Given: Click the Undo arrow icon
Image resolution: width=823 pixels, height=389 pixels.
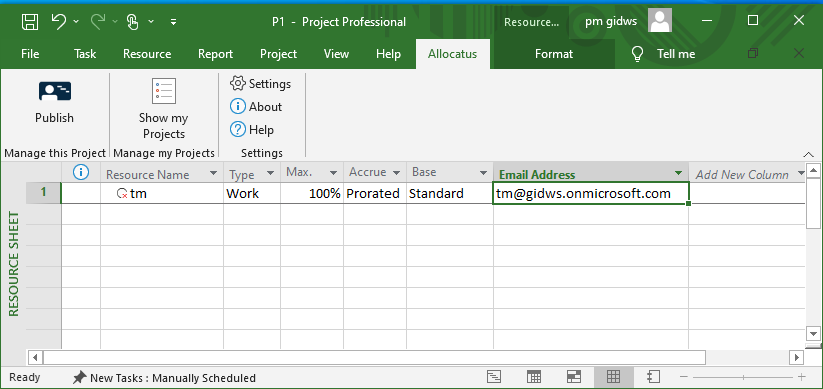Looking at the screenshot, I should [59, 21].
